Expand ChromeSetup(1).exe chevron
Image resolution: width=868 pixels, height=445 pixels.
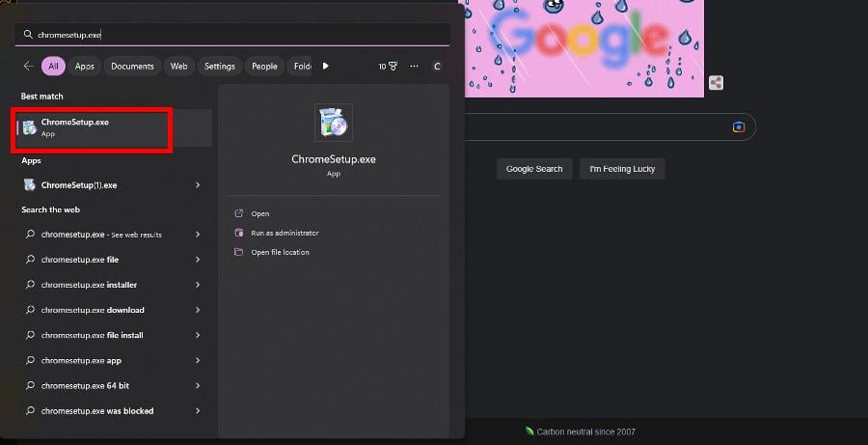pos(198,185)
